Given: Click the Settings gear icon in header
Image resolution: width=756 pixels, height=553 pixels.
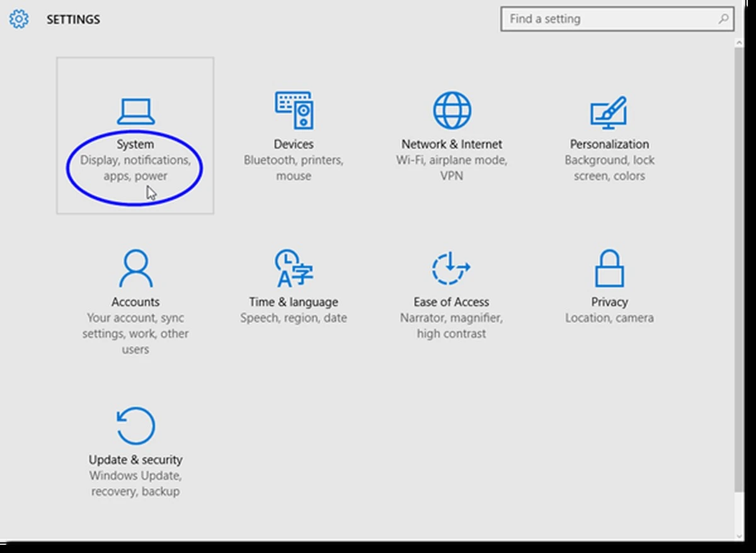Looking at the screenshot, I should (19, 20).
